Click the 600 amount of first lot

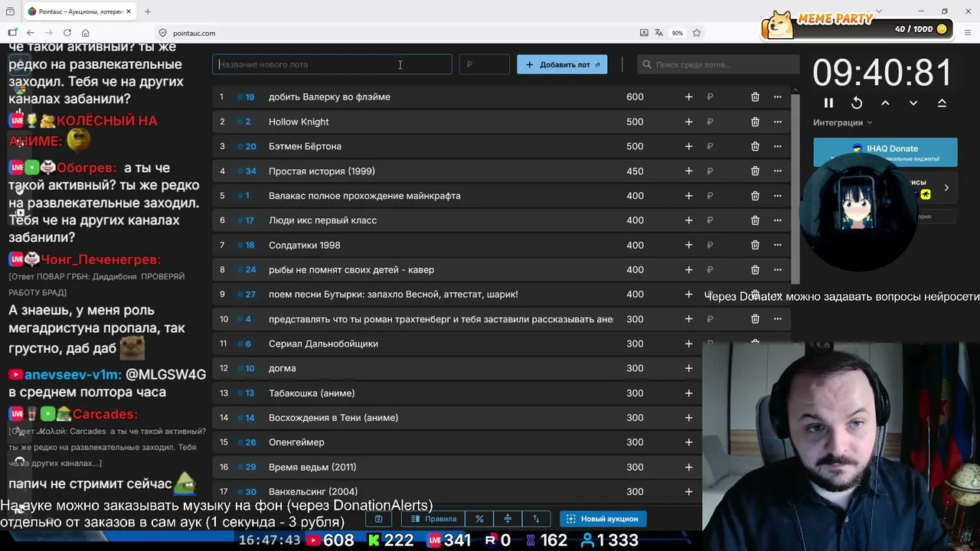[635, 96]
